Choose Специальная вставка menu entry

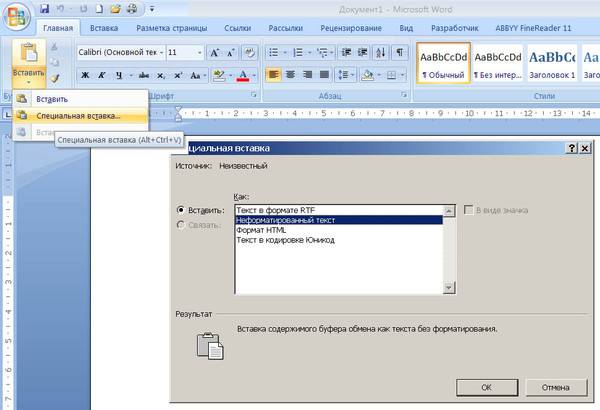coord(80,116)
